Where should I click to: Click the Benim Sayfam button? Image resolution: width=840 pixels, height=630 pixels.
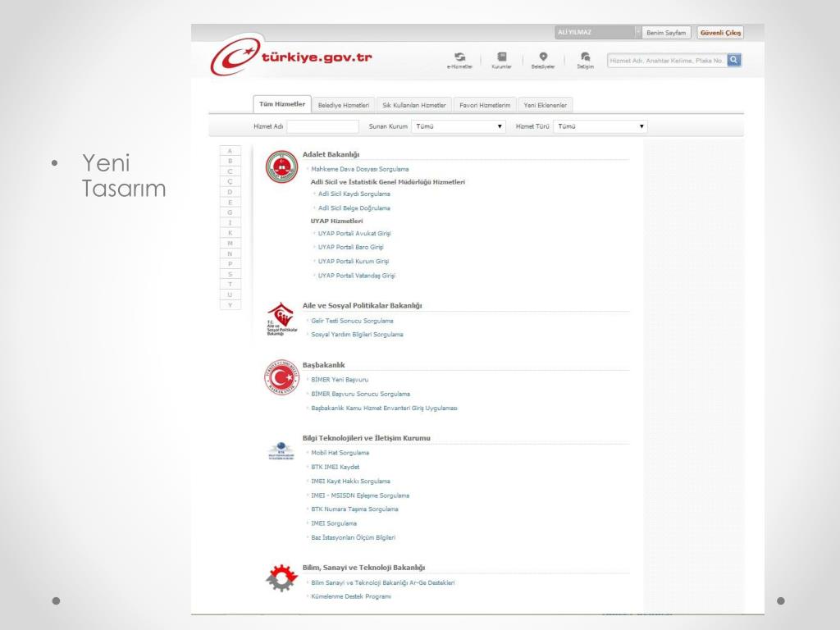(666, 33)
